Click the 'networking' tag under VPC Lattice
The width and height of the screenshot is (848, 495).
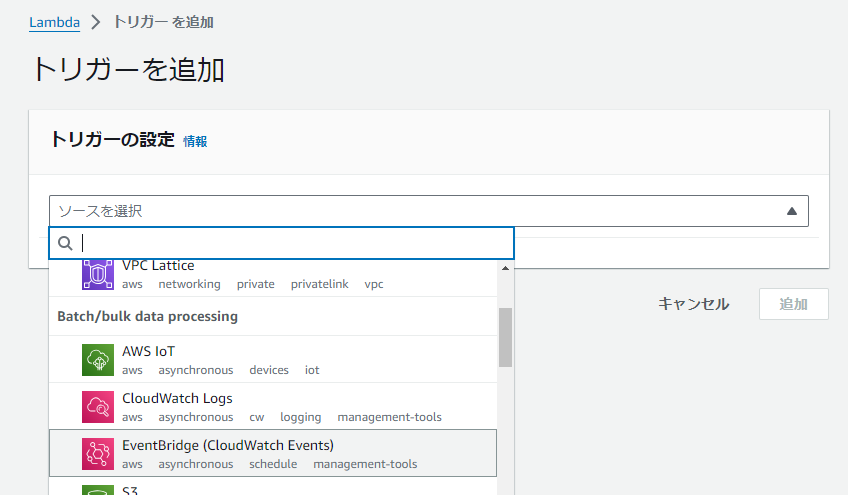[x=189, y=284]
